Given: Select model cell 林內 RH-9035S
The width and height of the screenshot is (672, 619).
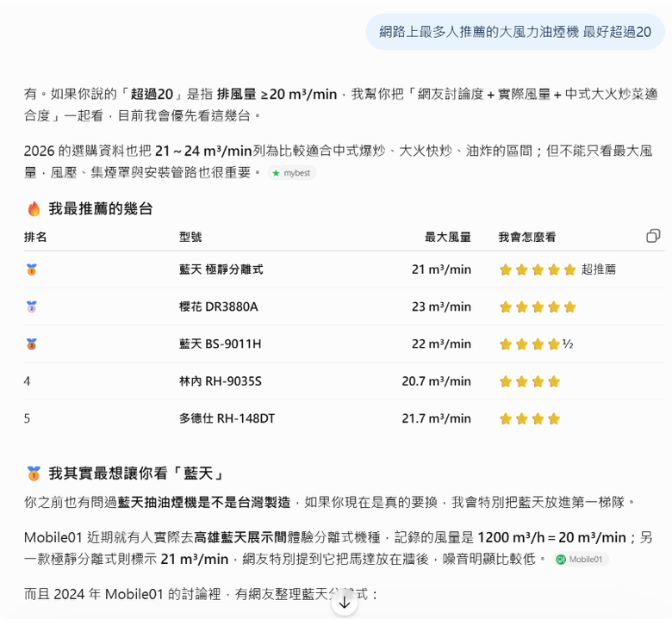Looking at the screenshot, I should 221,381.
